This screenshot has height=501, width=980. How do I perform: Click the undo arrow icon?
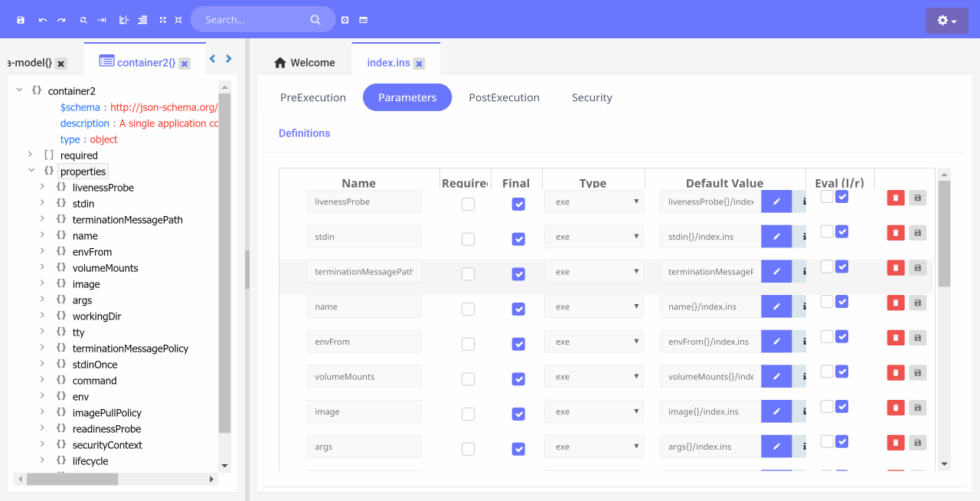point(43,20)
